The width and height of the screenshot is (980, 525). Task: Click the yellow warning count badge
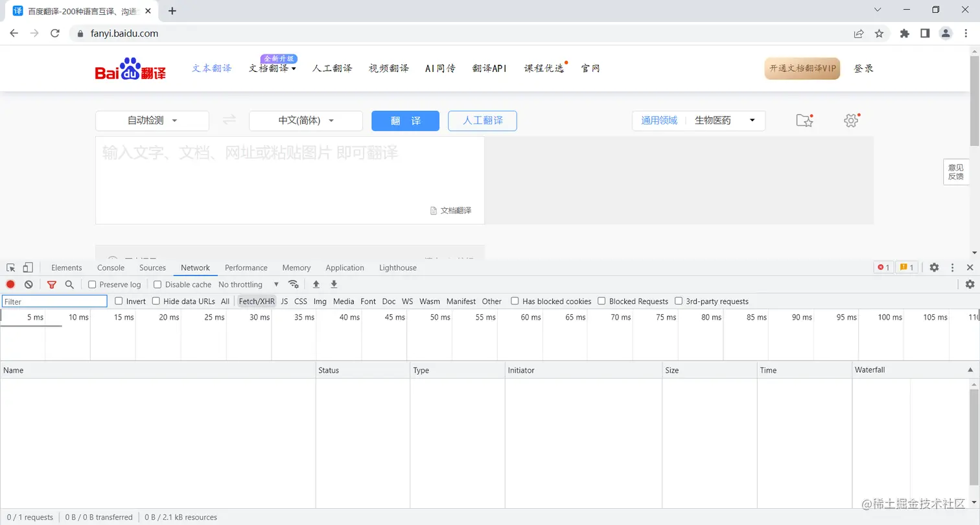tap(907, 268)
